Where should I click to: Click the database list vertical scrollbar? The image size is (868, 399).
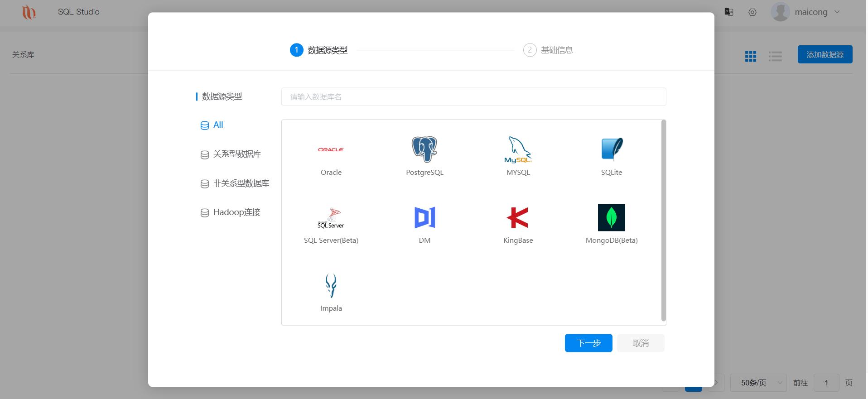click(x=664, y=221)
